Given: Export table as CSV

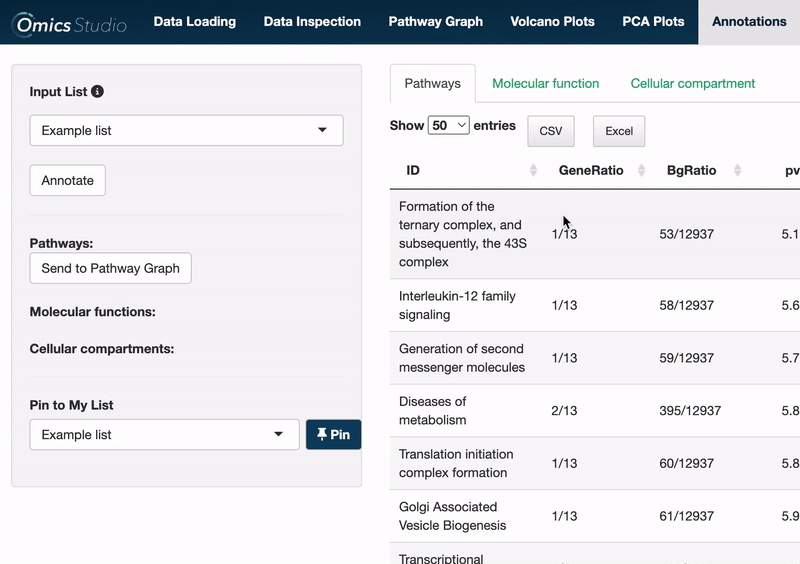Looking at the screenshot, I should tap(550, 132).
